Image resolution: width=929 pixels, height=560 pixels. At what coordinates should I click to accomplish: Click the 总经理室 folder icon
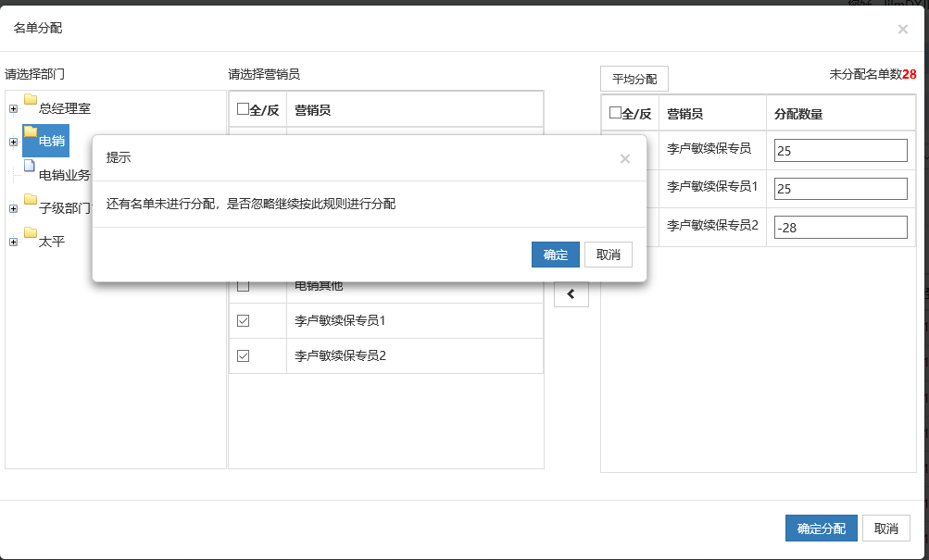click(31, 100)
